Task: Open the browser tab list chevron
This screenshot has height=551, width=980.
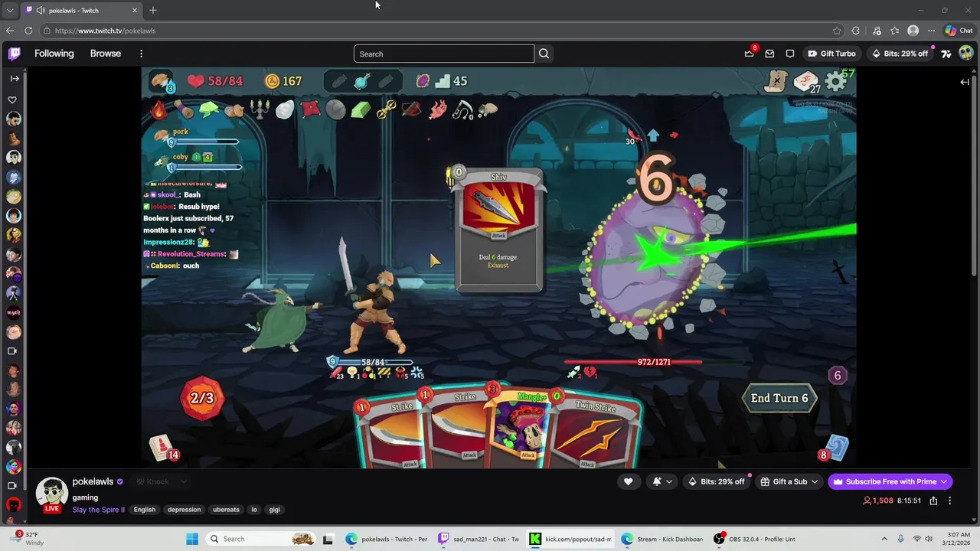Action: (9, 10)
